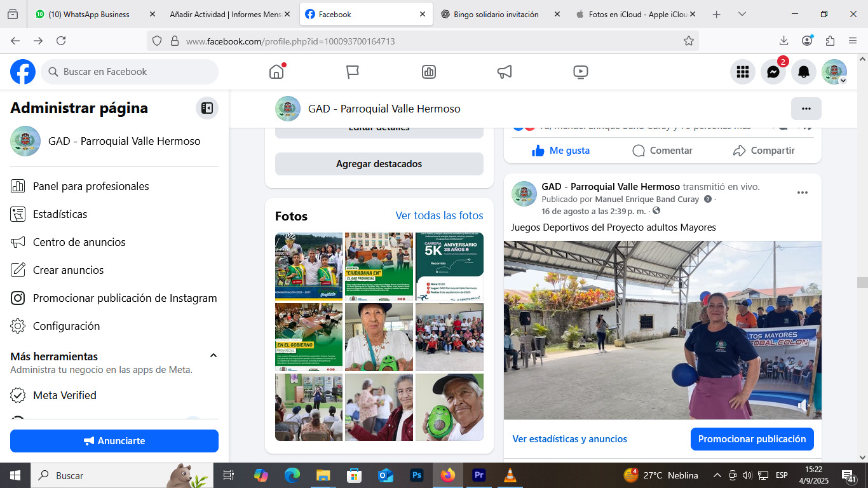Open the 5K Aniversario photo thumbnail
The width and height of the screenshot is (868, 488).
coord(449,266)
